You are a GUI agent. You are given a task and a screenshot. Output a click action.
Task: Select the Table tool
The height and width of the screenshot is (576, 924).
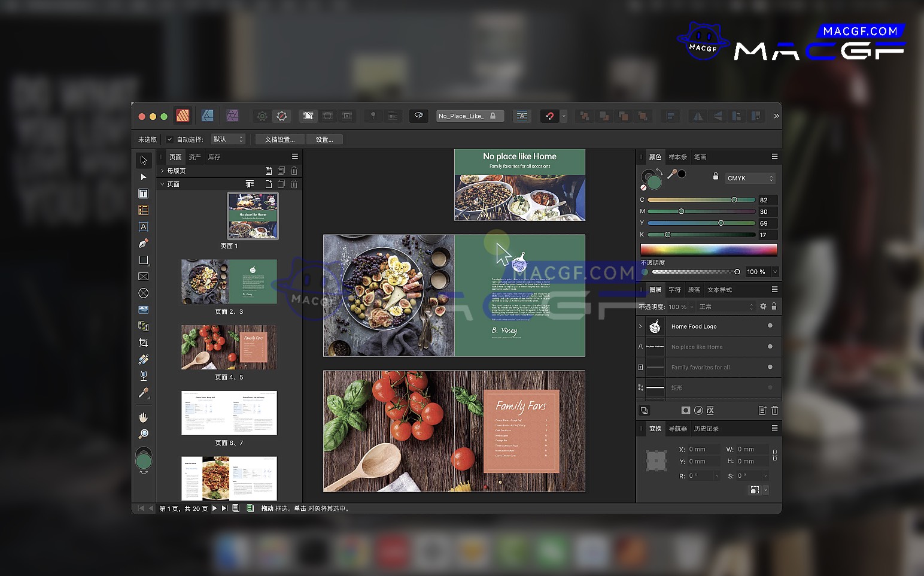[x=143, y=210]
